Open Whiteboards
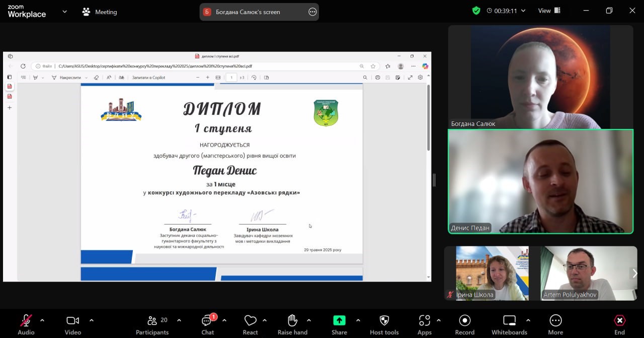Image resolution: width=644 pixels, height=338 pixels. click(509, 321)
